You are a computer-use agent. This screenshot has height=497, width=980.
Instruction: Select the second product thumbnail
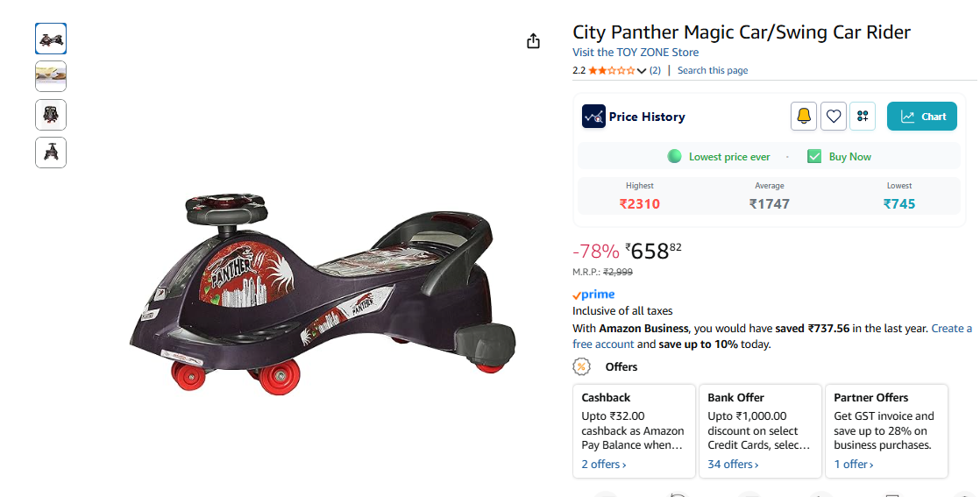pyautogui.click(x=51, y=76)
